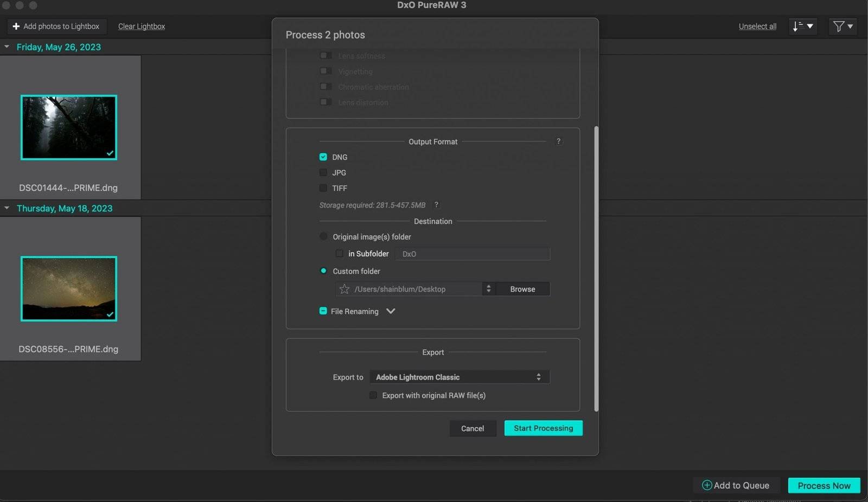Image resolution: width=868 pixels, height=502 pixels.
Task: Click the storage required help icon
Action: [436, 205]
